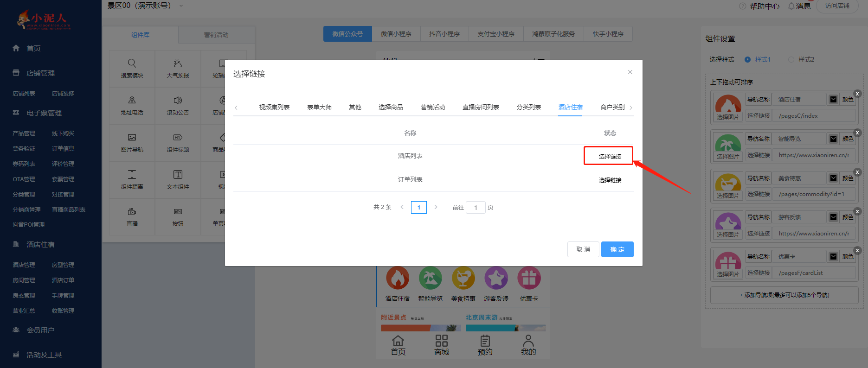Add the scrolling notice (滚动公告) component
This screenshot has width=868, height=368.
[x=178, y=101]
